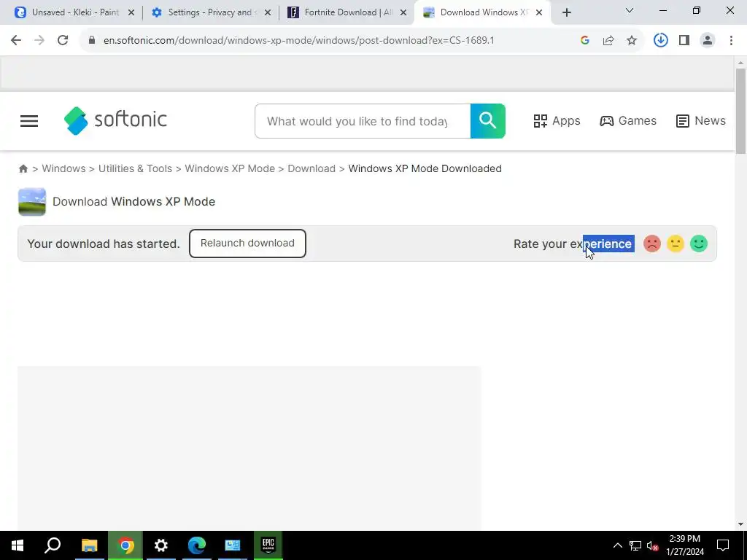Click the forward navigation arrow
The height and width of the screenshot is (560, 747).
(x=39, y=41)
